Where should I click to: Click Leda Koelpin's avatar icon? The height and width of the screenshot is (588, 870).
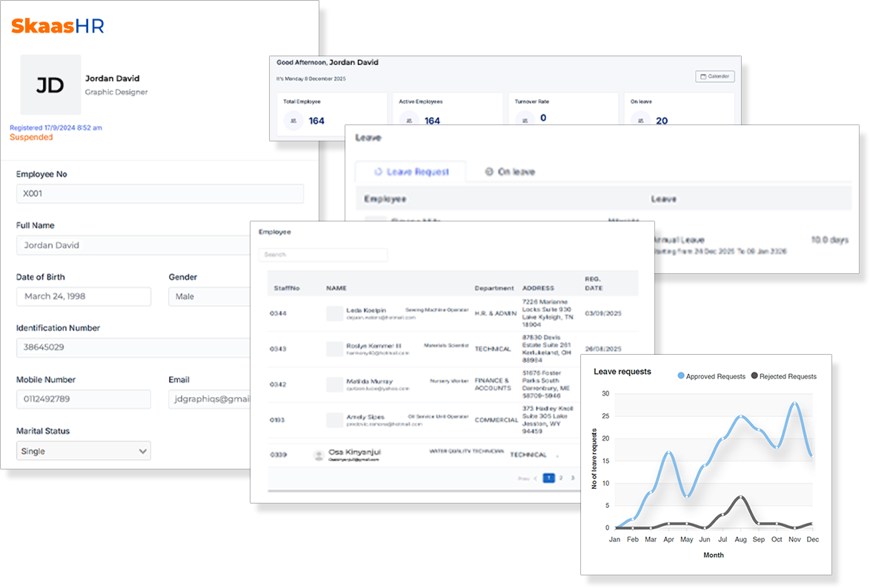point(335,313)
